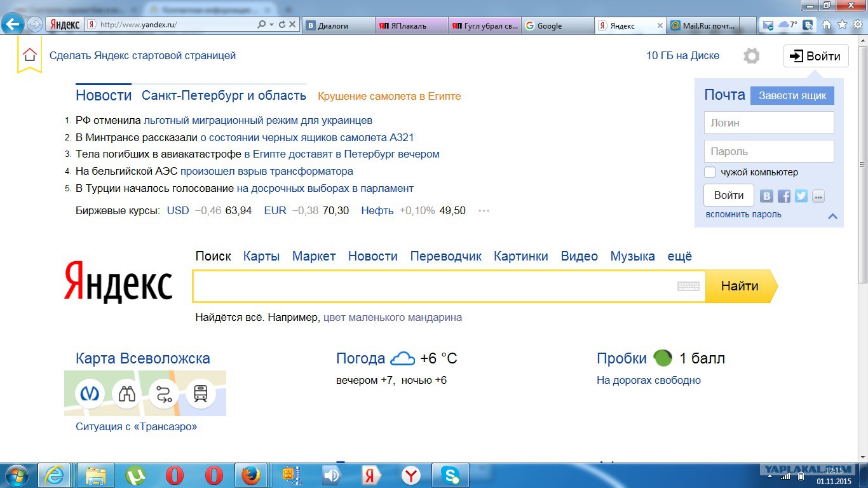Viewport: 868px width, 488px height.
Task: Open headline about взрыв трансформатора
Action: pyautogui.click(x=267, y=171)
